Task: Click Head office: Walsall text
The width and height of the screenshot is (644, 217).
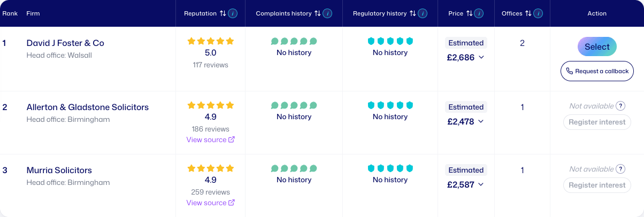Action: (59, 55)
